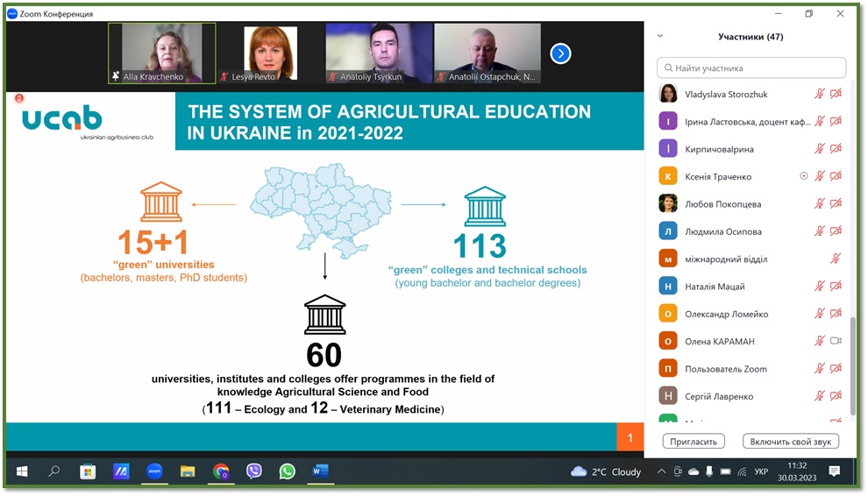868x496 pixels.
Task: Switch the УКР keyboard language indicator
Action: [x=761, y=471]
